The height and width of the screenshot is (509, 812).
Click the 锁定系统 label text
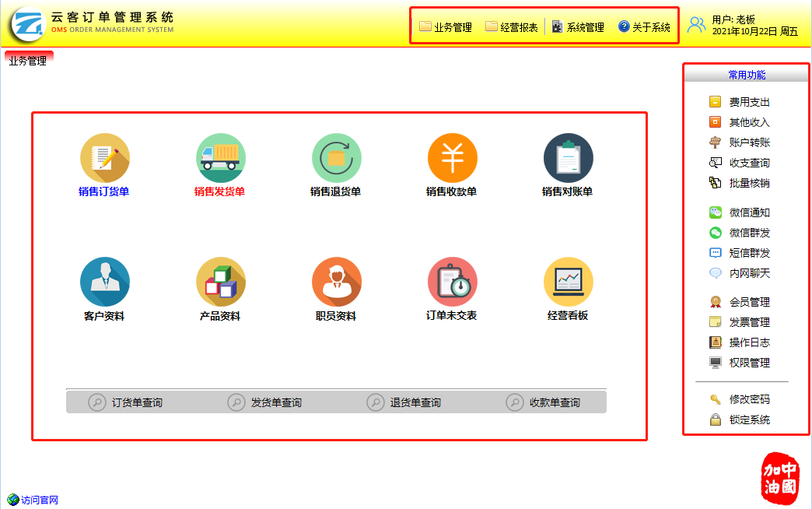[x=749, y=419]
